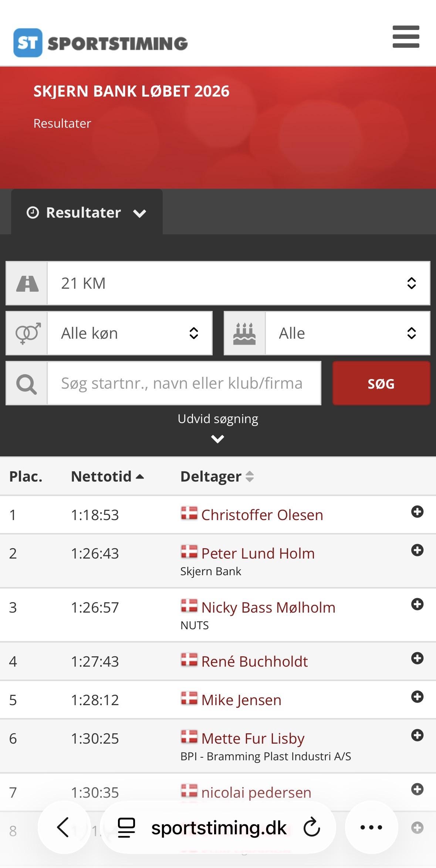
Task: Click the SportsTiming logo
Action: 101,43
